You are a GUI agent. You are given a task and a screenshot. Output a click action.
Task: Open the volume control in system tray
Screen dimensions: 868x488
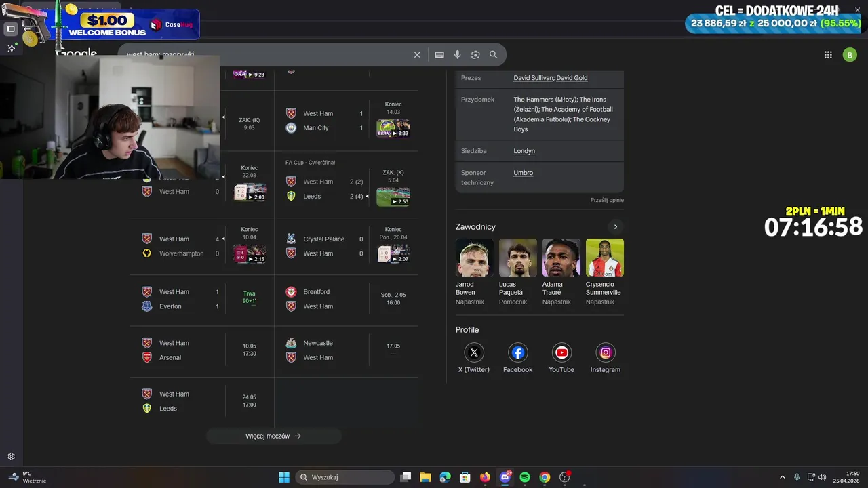[823, 477]
